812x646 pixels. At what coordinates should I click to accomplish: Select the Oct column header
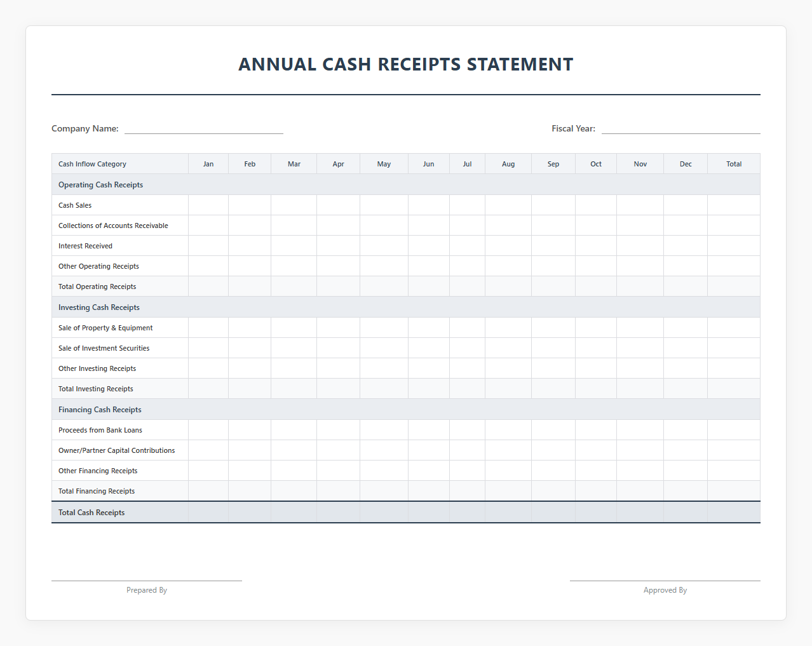click(596, 164)
